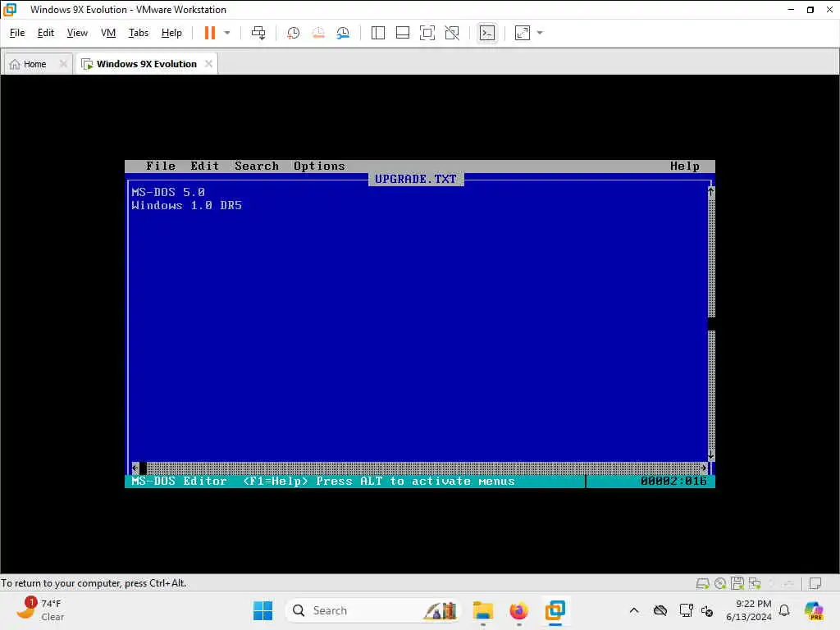Toggle the thumbnail bar icon
Viewport: 840px width, 630px height.
402,33
